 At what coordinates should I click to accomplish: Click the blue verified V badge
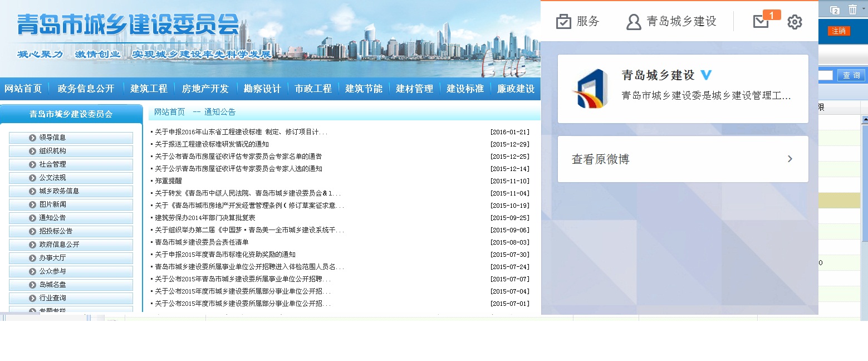tap(706, 75)
